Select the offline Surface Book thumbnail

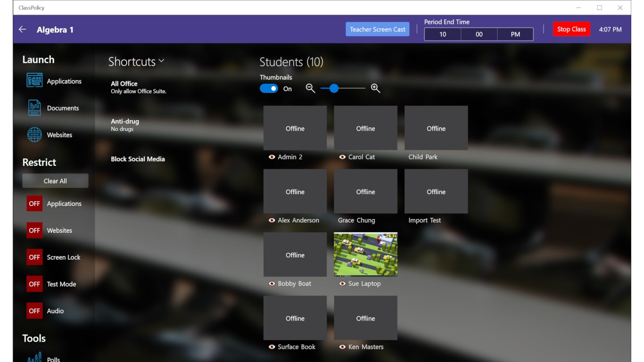click(x=295, y=318)
